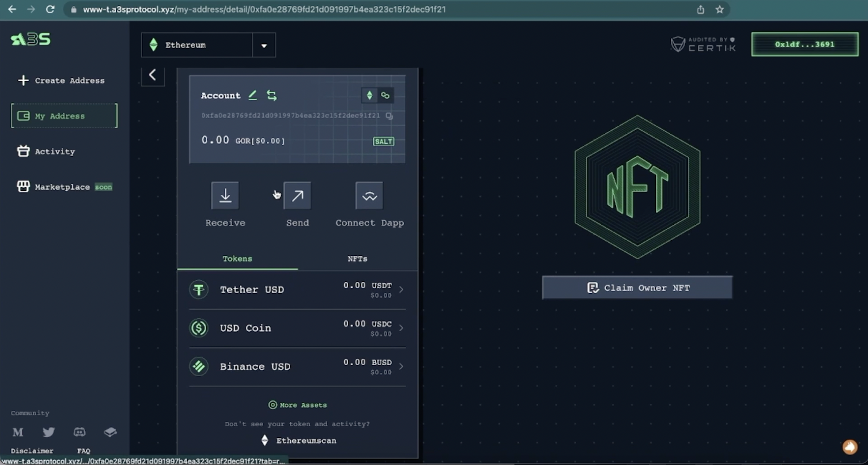Screen dimensions: 868x465
Task: Open the Disclaimer link
Action: (32, 450)
